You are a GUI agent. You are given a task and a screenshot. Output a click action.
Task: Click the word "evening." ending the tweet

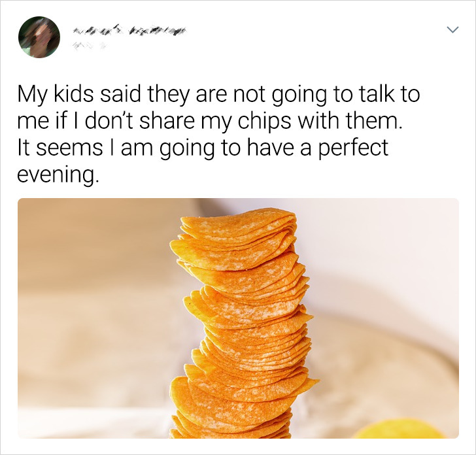pos(58,175)
